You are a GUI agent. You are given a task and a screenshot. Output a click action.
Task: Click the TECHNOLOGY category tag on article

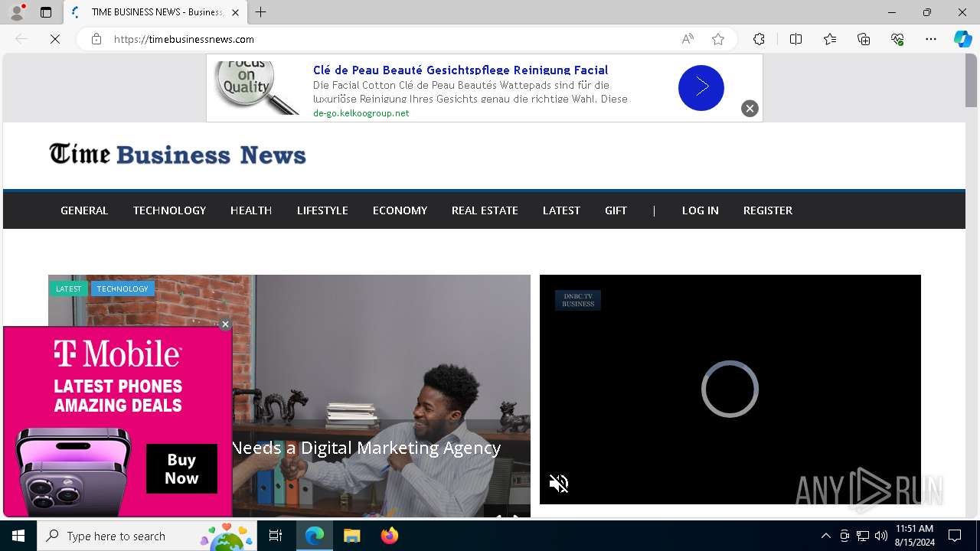[122, 289]
